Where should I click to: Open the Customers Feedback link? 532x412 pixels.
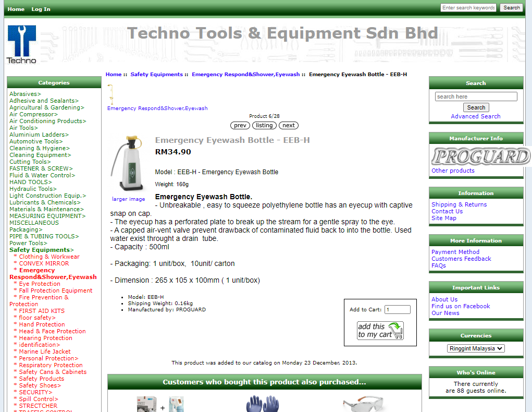461,259
